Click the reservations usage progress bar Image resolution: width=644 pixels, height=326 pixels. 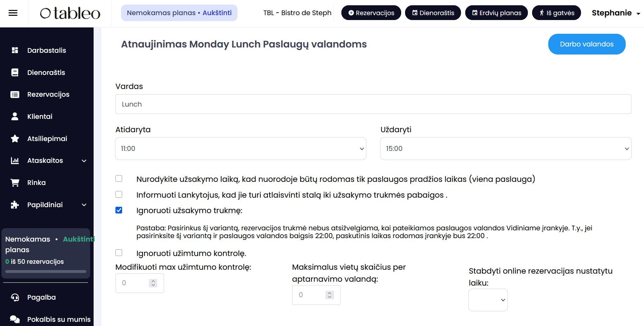46,271
